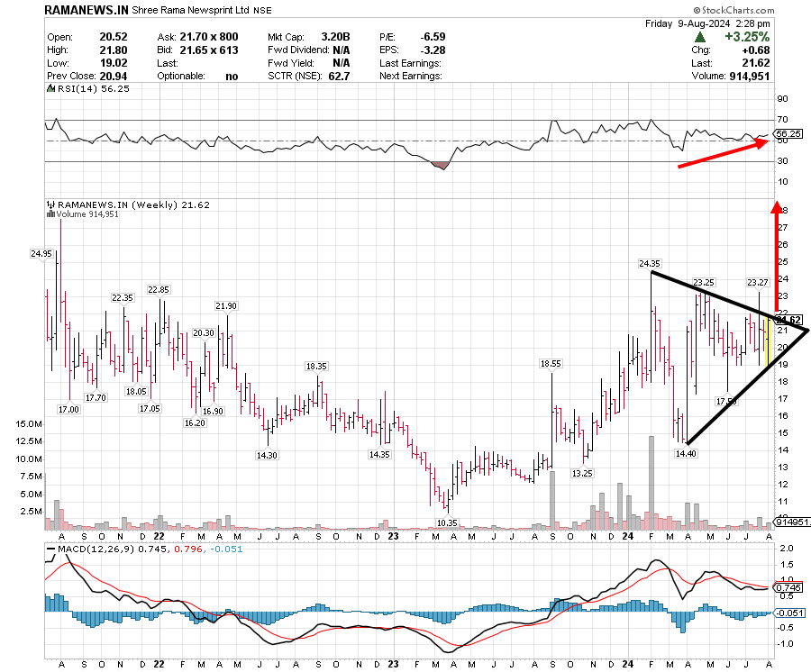Click the Last Earnings label
Image resolution: width=811 pixels, height=672 pixels.
point(410,63)
